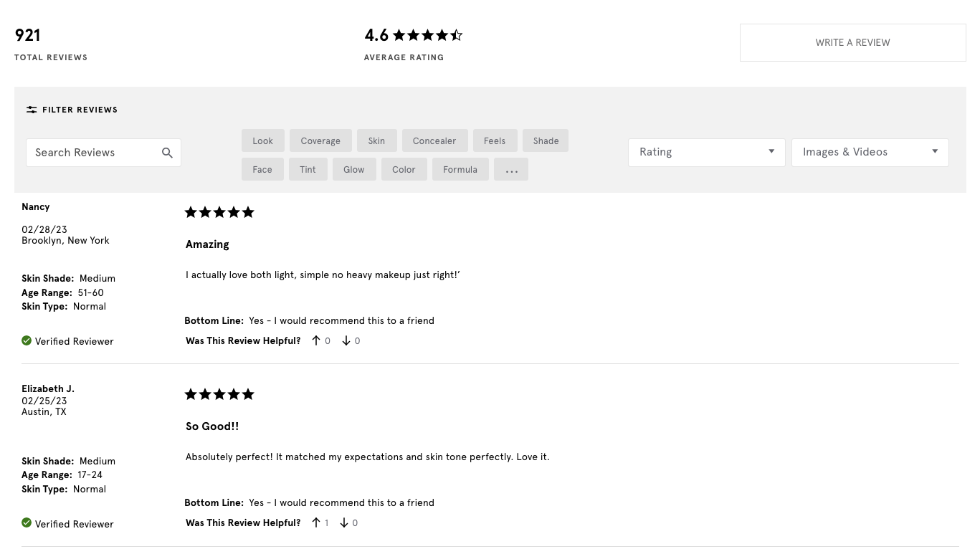Toggle the Coverage filter tag
The image size is (980, 549).
320,141
